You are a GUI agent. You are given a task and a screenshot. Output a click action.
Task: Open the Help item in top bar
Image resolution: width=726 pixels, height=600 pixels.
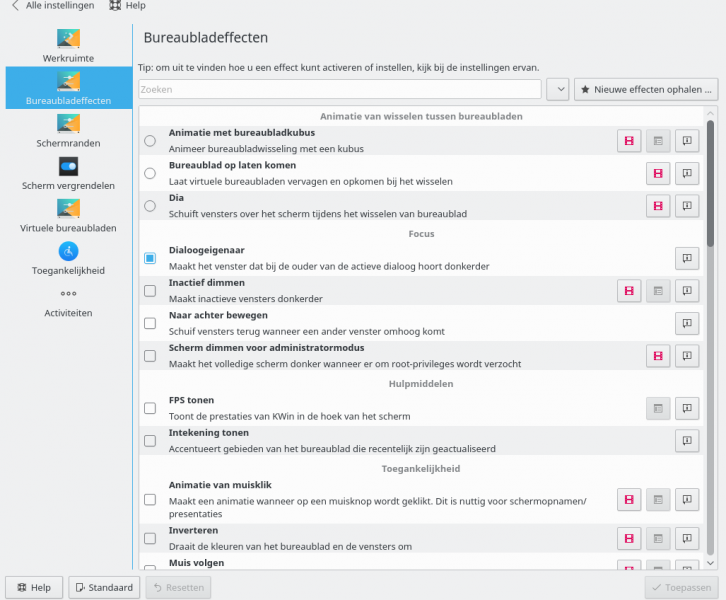point(127,6)
